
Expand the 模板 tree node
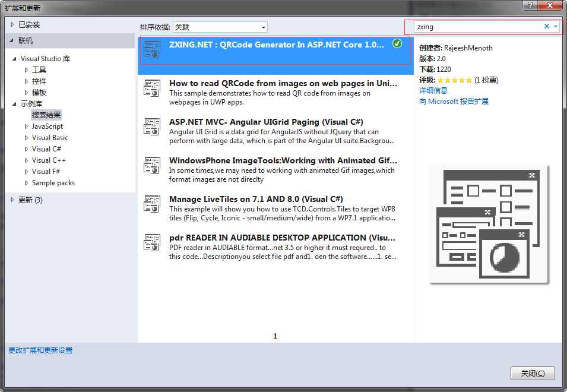tap(26, 93)
